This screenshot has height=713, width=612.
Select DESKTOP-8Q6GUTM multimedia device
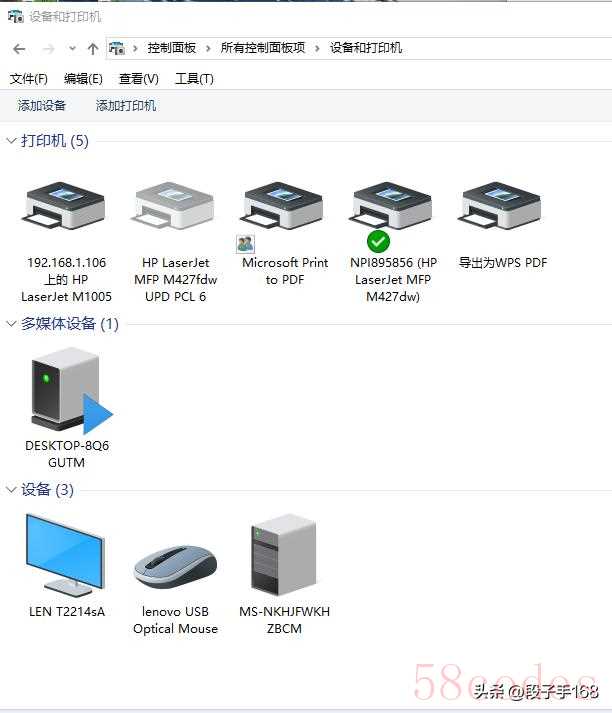(66, 407)
